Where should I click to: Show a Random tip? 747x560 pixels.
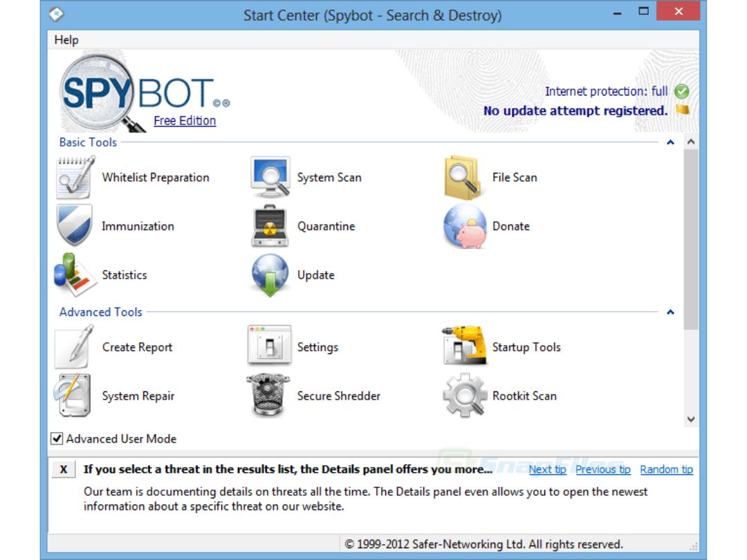coord(667,469)
